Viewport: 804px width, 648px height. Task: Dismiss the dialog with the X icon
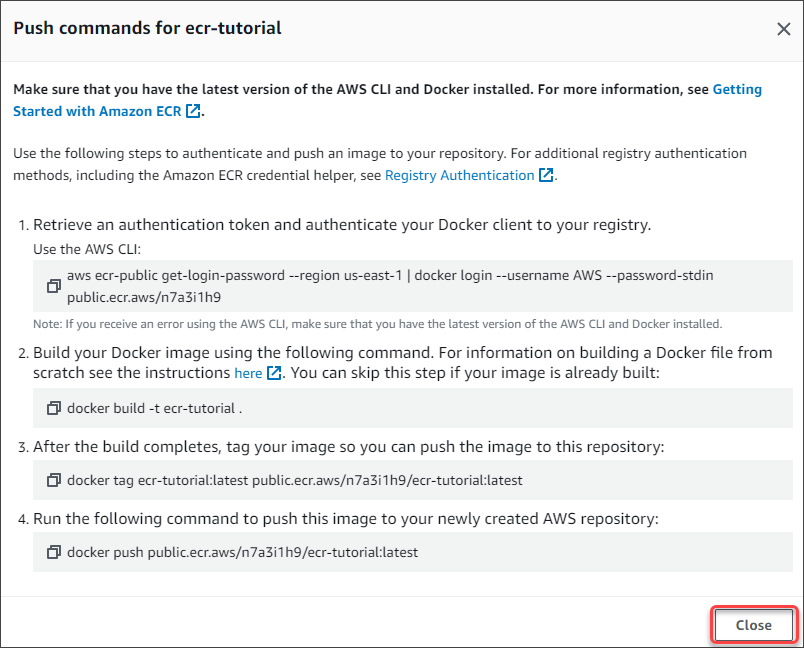(783, 29)
